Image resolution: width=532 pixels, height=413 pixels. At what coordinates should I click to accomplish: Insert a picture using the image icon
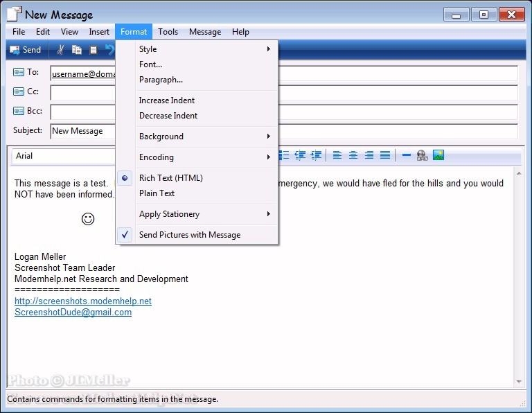(x=438, y=155)
